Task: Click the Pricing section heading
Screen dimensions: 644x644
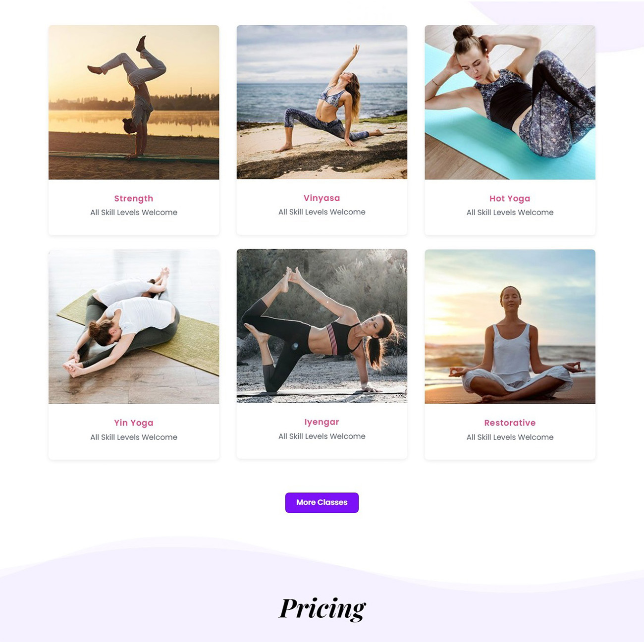Action: 322,608
